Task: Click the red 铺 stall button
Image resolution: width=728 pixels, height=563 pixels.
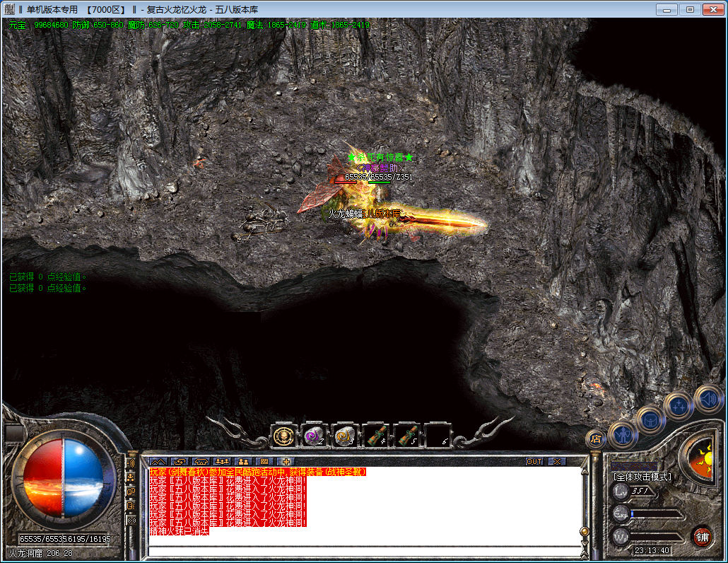Action: (x=702, y=536)
